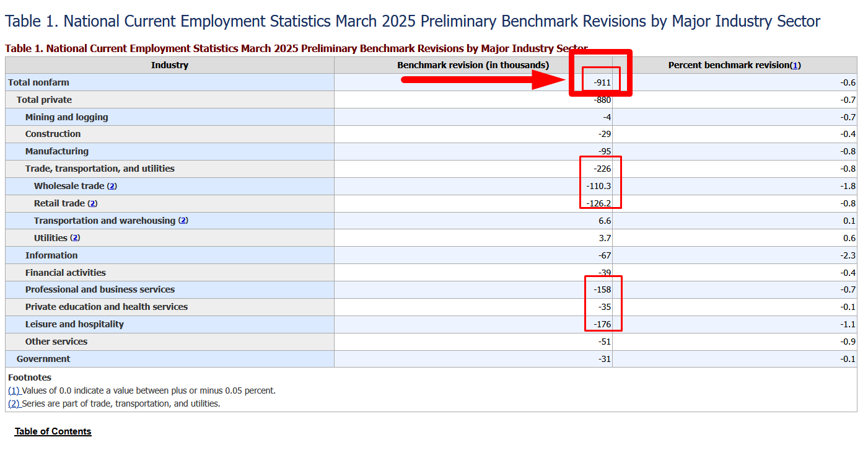Image resolution: width=868 pixels, height=450 pixels.
Task: Select the -110.3 Wholesale trade value
Action: click(x=598, y=186)
